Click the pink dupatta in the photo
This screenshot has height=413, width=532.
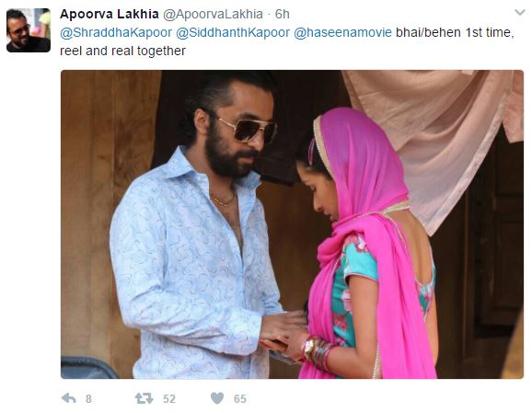point(368,237)
